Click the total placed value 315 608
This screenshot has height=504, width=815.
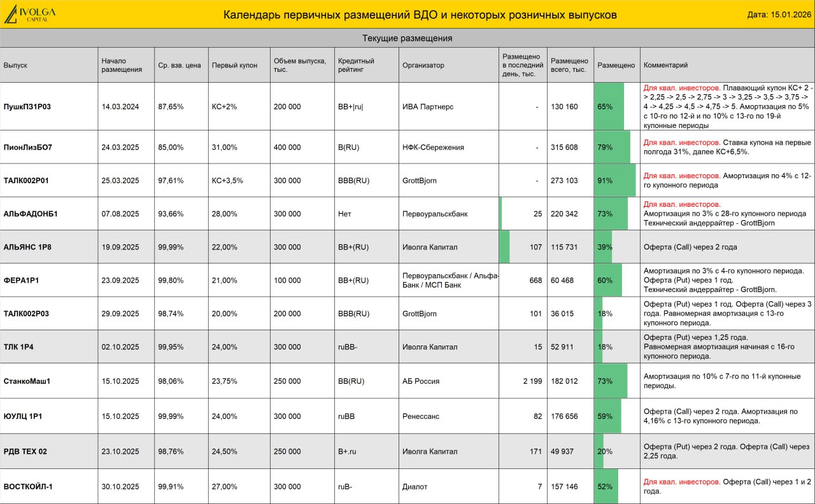click(564, 147)
